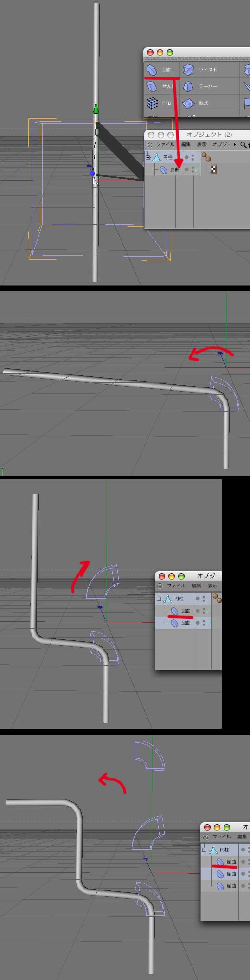Click the green Y-axis arrow handle in viewport
This screenshot has width=250, height=980.
[x=96, y=108]
